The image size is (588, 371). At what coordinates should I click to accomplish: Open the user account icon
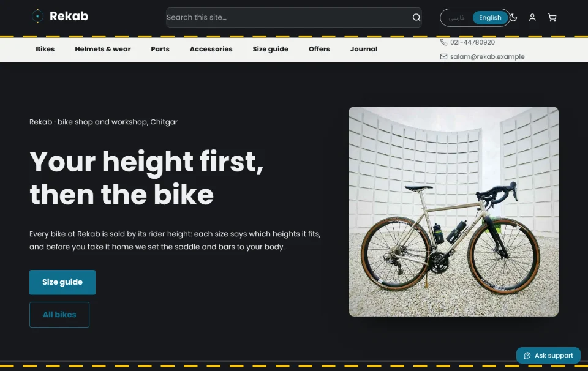pyautogui.click(x=532, y=17)
